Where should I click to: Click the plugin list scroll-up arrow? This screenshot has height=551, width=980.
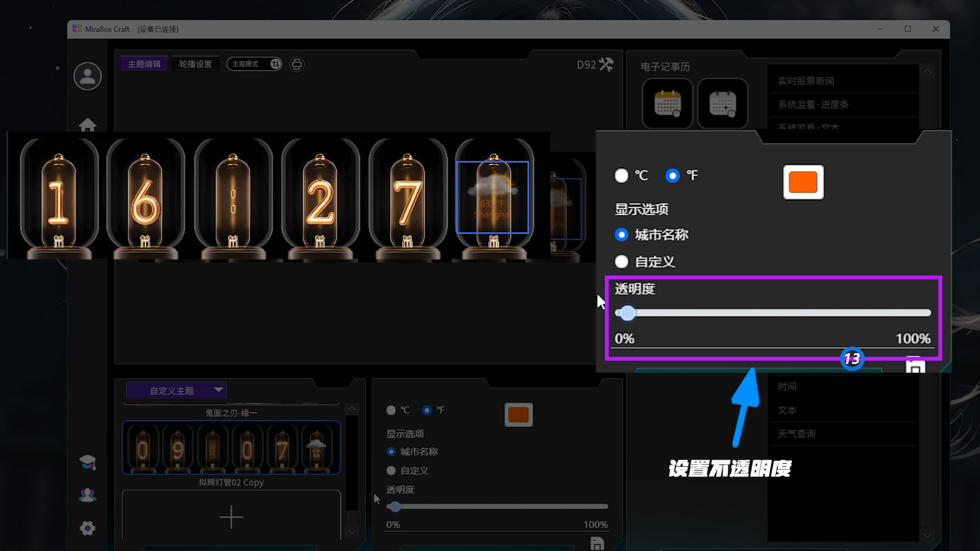[927, 71]
